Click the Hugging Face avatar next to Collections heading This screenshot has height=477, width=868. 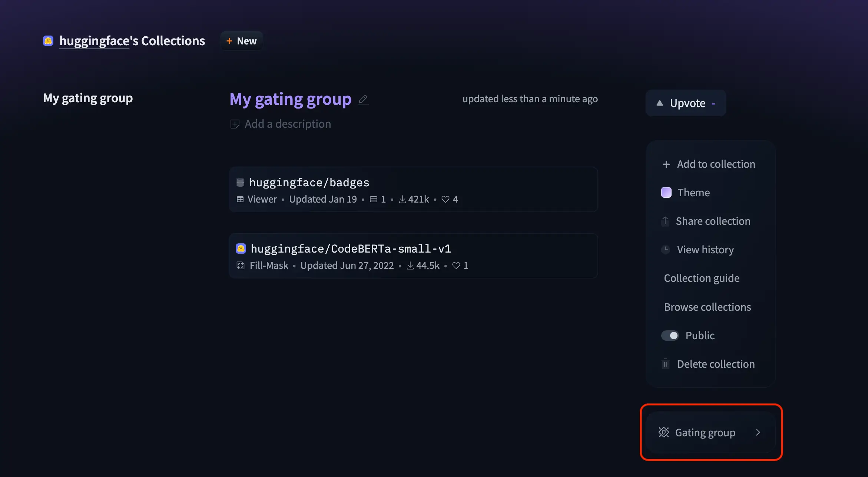pos(48,41)
